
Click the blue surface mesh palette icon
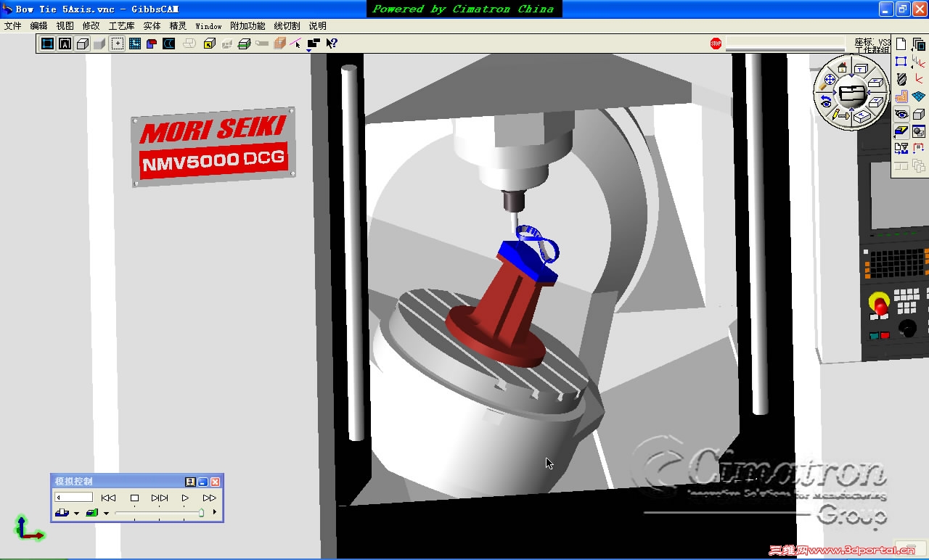[x=919, y=96]
